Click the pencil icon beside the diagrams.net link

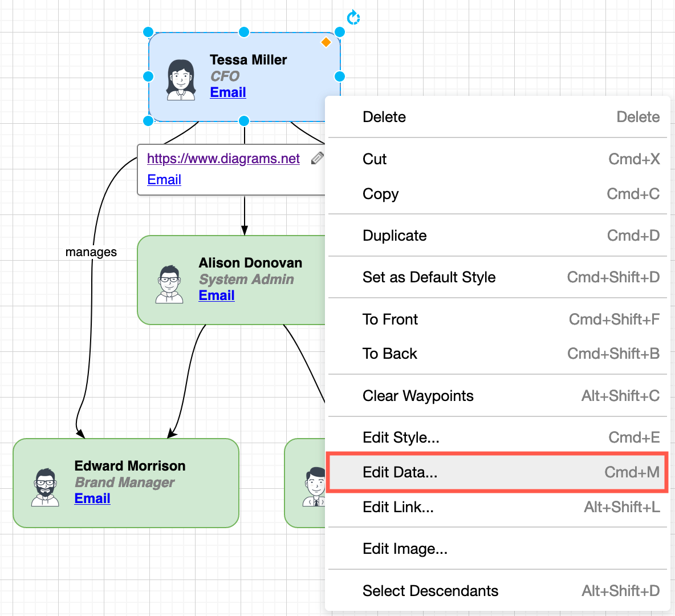click(318, 159)
